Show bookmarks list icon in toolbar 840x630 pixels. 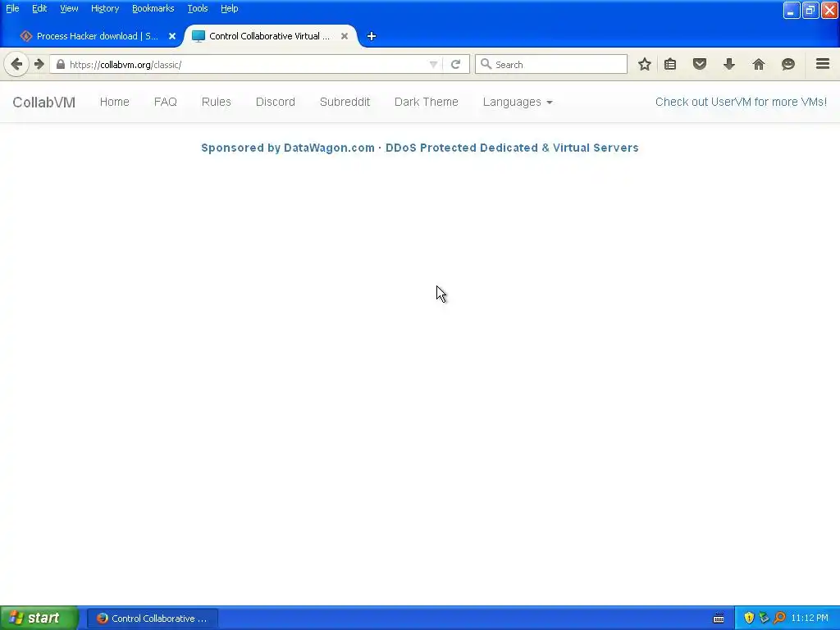pos(670,64)
